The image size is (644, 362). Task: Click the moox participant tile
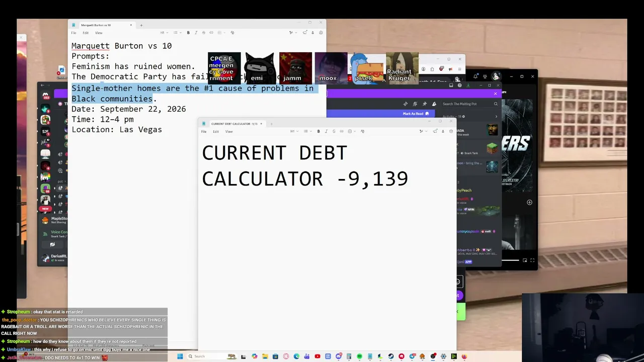[x=331, y=68]
